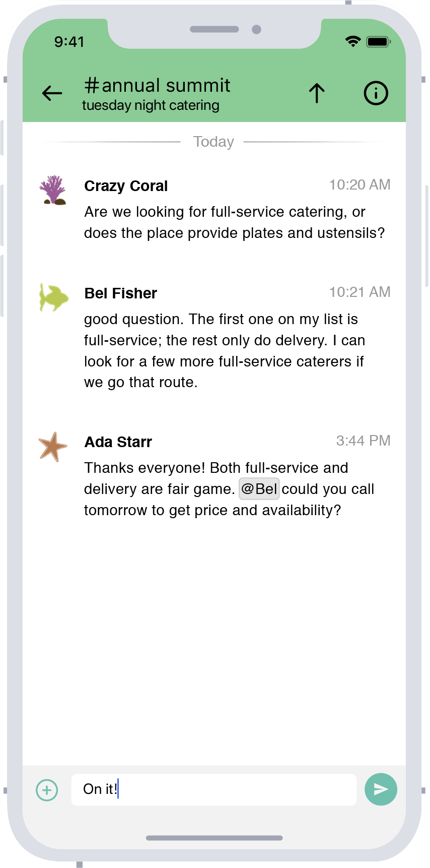The height and width of the screenshot is (868, 430).
Task: Open channel info circle icon
Action: pyautogui.click(x=376, y=93)
